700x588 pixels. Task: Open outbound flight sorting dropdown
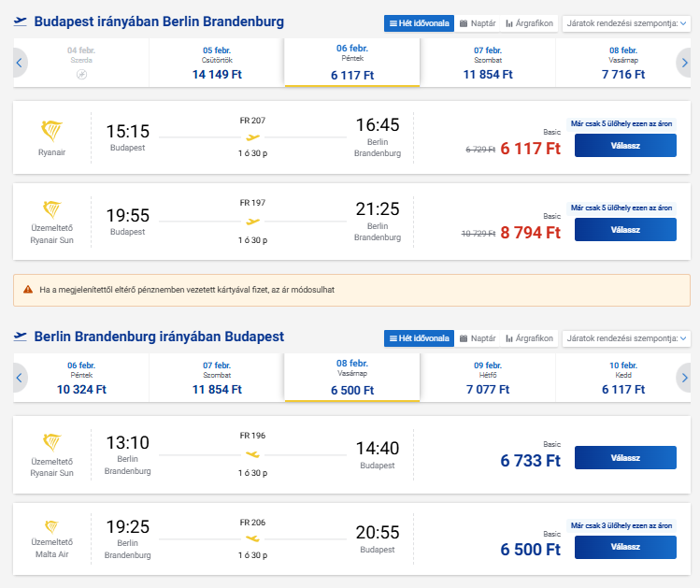(625, 23)
